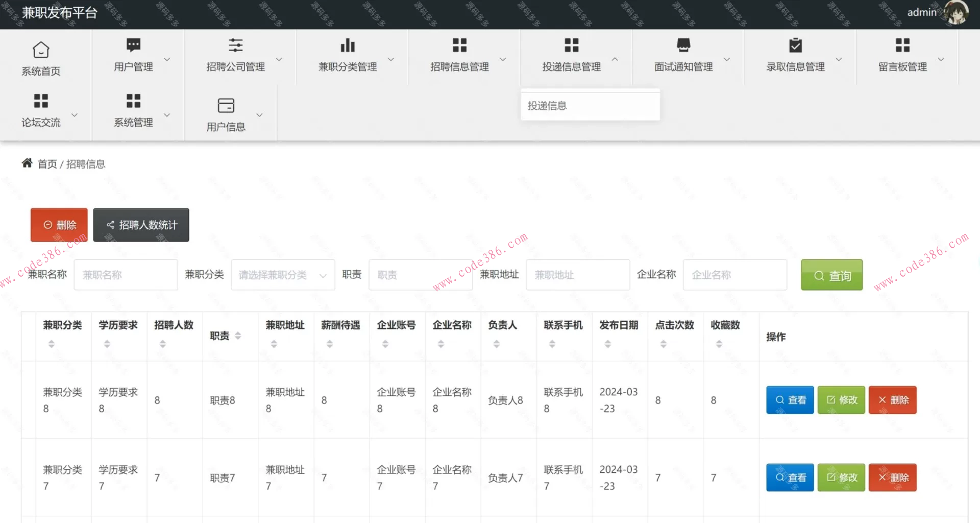Click the admin avatar picture
The width and height of the screenshot is (980, 523).
click(x=955, y=13)
